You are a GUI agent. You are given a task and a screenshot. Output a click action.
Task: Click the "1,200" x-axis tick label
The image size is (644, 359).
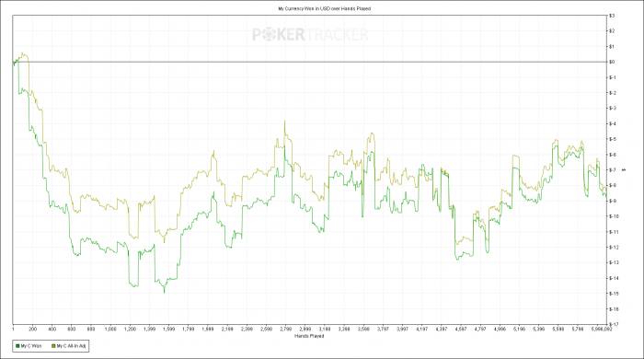pyautogui.click(x=131, y=329)
